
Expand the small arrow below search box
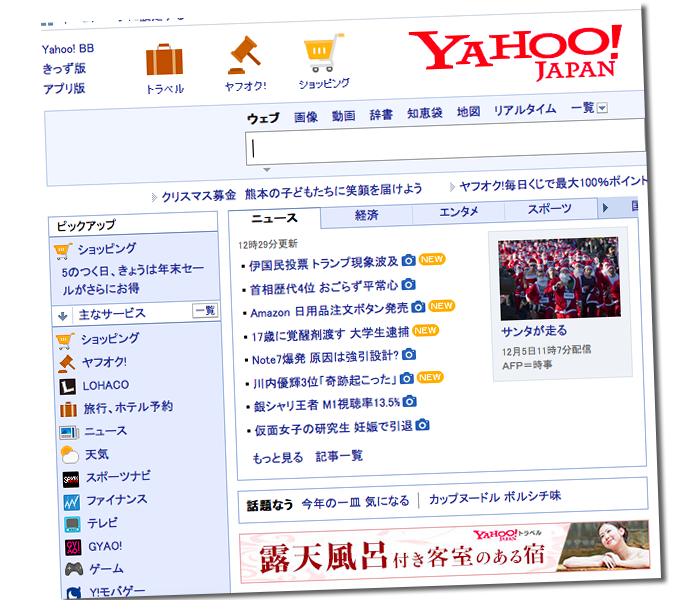pyautogui.click(x=267, y=170)
